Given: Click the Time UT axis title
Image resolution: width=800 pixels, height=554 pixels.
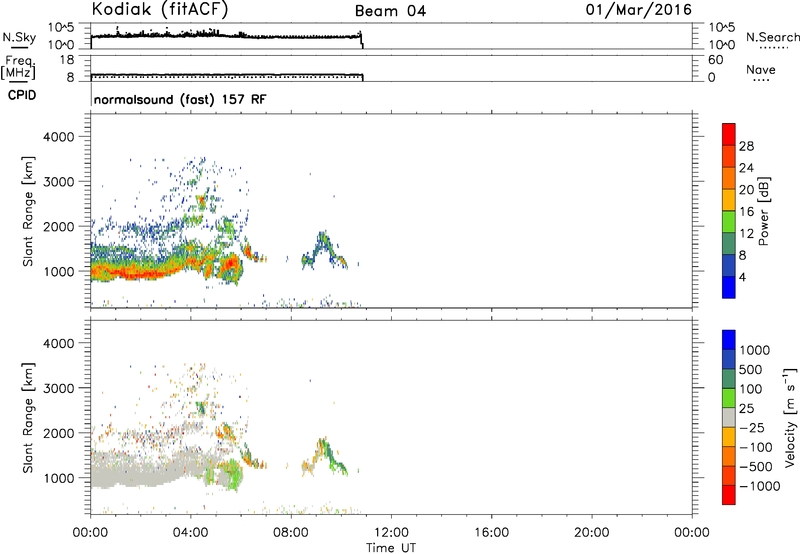Looking at the screenshot, I should (391, 548).
